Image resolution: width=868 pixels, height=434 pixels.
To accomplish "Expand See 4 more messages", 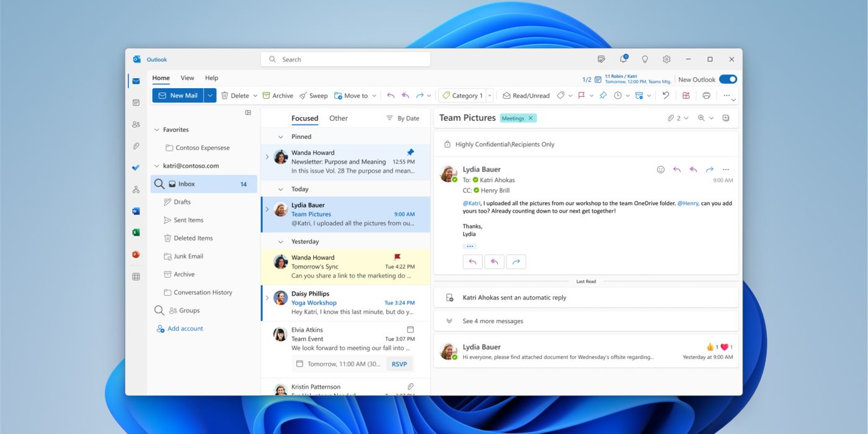I will [492, 321].
